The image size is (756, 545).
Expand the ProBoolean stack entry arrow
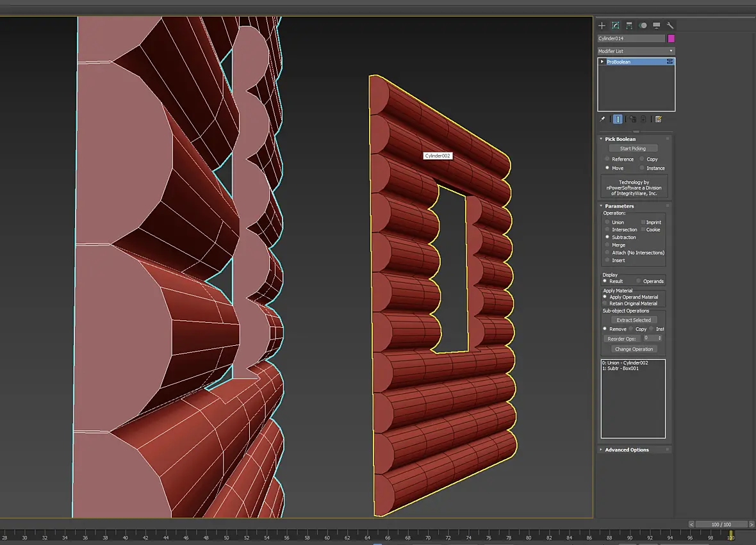click(602, 61)
